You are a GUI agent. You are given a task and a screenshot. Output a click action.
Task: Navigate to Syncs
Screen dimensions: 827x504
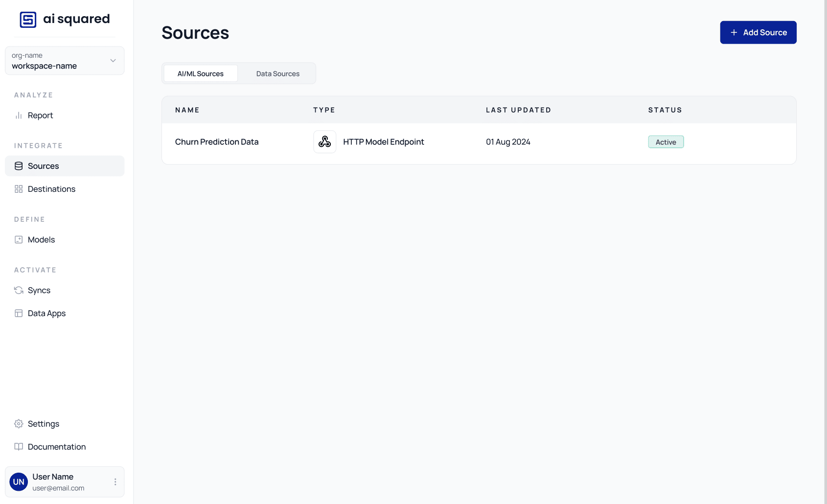(x=65, y=290)
